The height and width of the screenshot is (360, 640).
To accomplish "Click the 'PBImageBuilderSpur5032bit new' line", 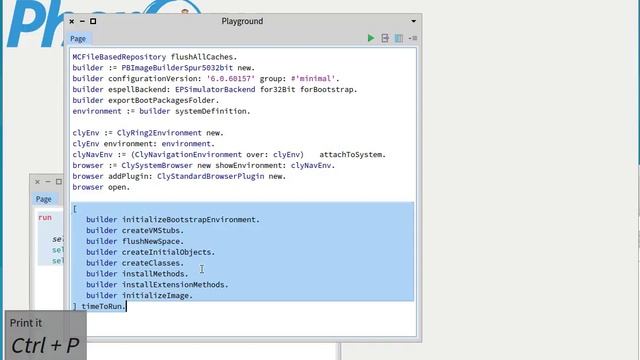I will [188, 68].
